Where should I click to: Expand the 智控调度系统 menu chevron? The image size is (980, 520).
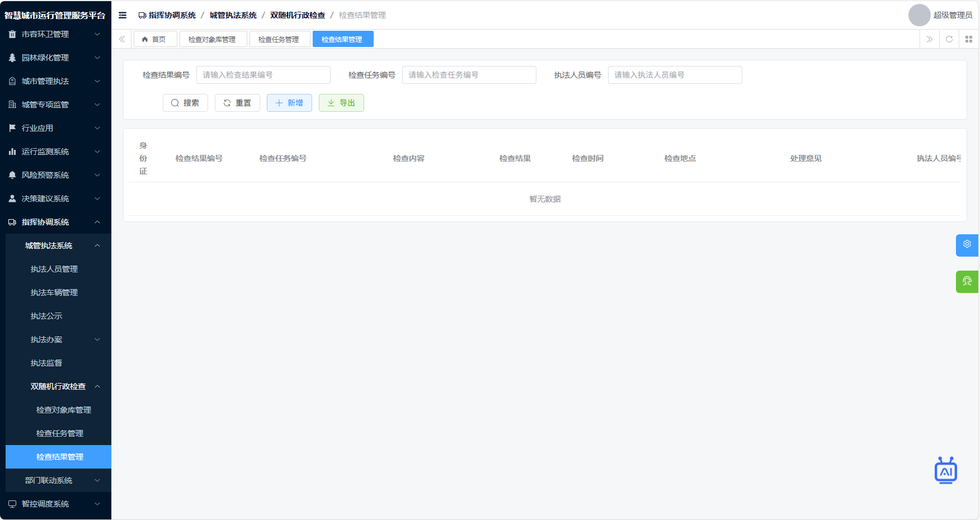click(x=97, y=504)
